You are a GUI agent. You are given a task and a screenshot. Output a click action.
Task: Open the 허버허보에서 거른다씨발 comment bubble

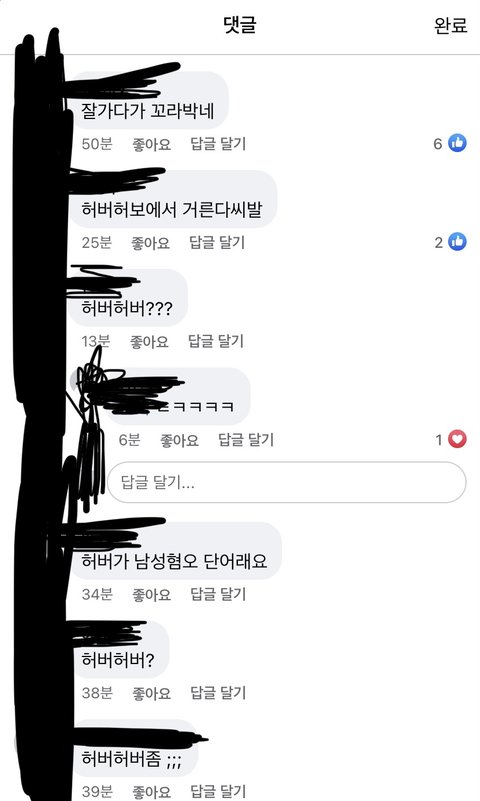pyautogui.click(x=174, y=199)
